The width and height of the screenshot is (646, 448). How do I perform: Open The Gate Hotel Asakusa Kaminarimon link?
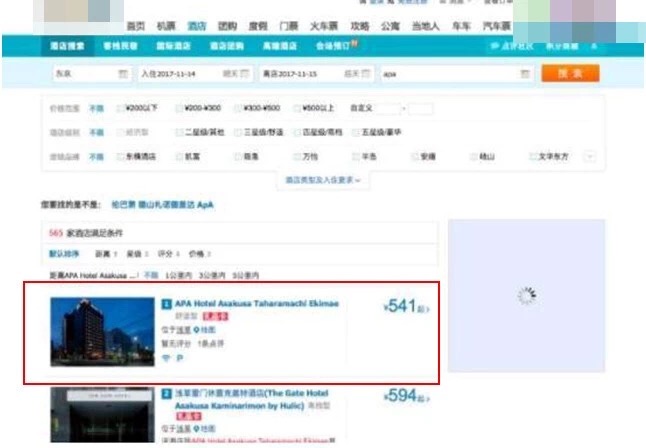[252, 399]
